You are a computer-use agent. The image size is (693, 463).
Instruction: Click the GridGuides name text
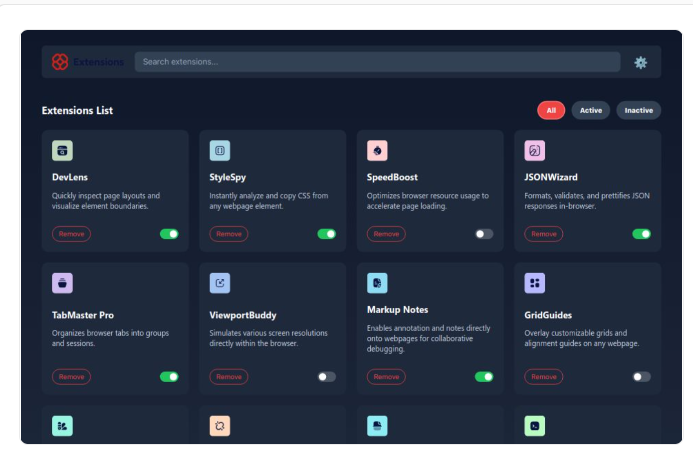coord(548,315)
